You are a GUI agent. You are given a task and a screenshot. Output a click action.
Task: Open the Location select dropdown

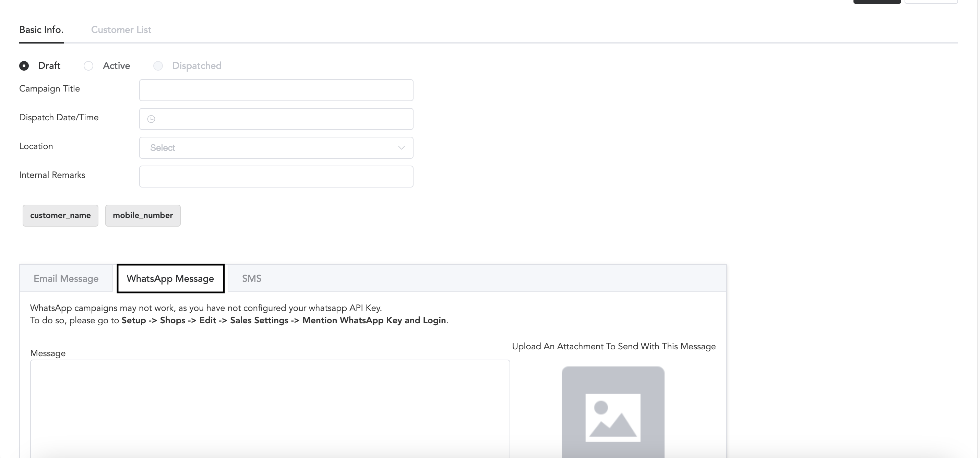(276, 148)
